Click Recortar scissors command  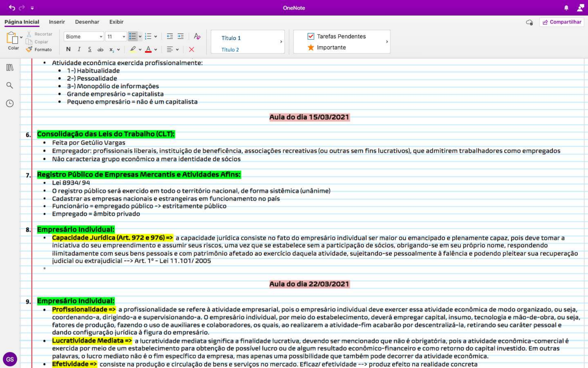coord(39,34)
